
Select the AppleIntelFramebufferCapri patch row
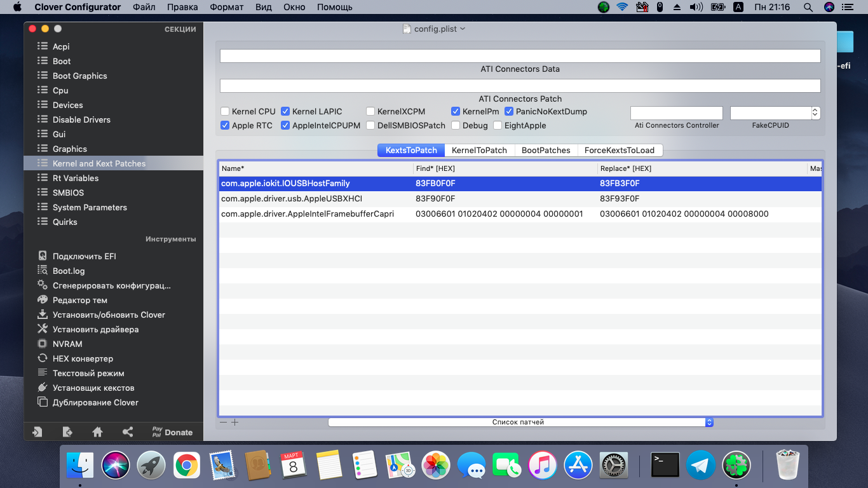[x=520, y=213]
